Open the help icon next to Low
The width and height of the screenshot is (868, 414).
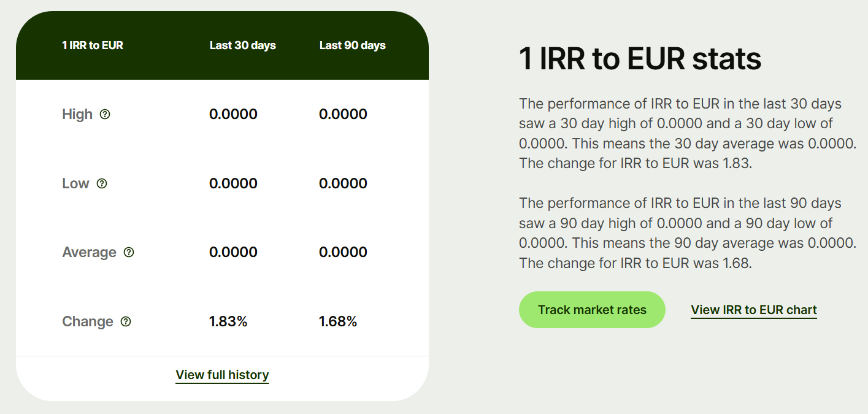click(102, 183)
